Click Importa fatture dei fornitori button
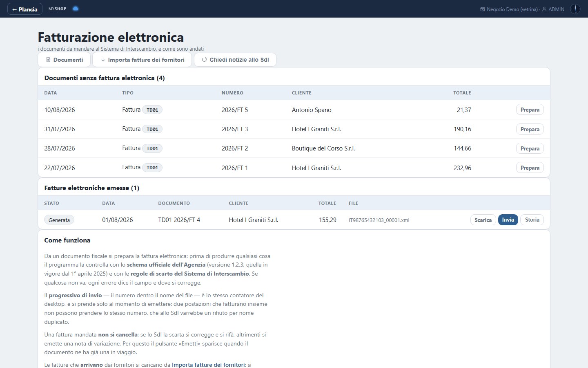 click(x=142, y=60)
